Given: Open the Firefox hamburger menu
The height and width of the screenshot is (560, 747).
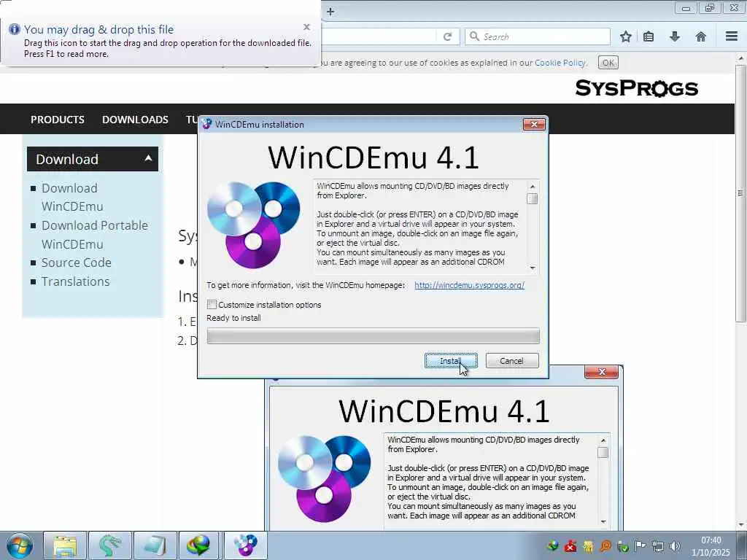Looking at the screenshot, I should 732,36.
